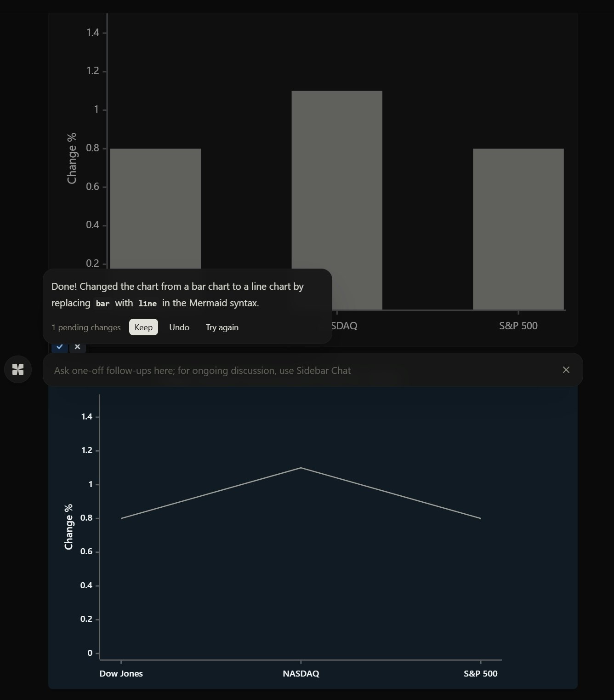This screenshot has width=614, height=700.
Task: Click the S&P 500 bar in bar chart
Action: 518,229
